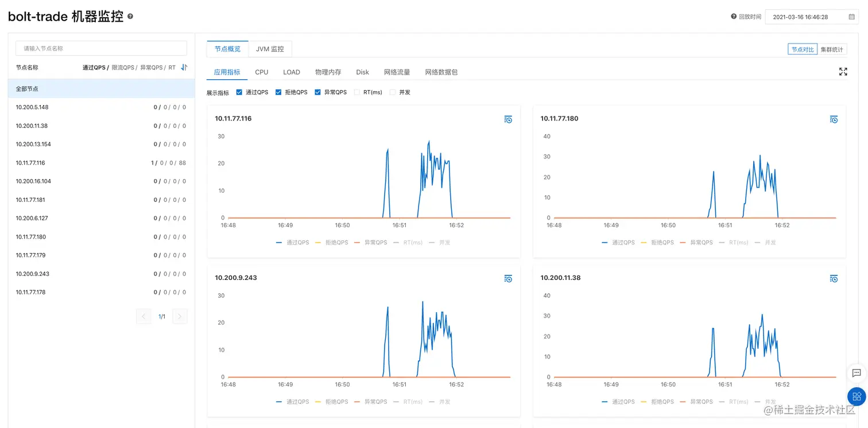This screenshot has width=868, height=428.
Task: Open history view for 10.200.11.38 chart
Action: [x=834, y=278]
